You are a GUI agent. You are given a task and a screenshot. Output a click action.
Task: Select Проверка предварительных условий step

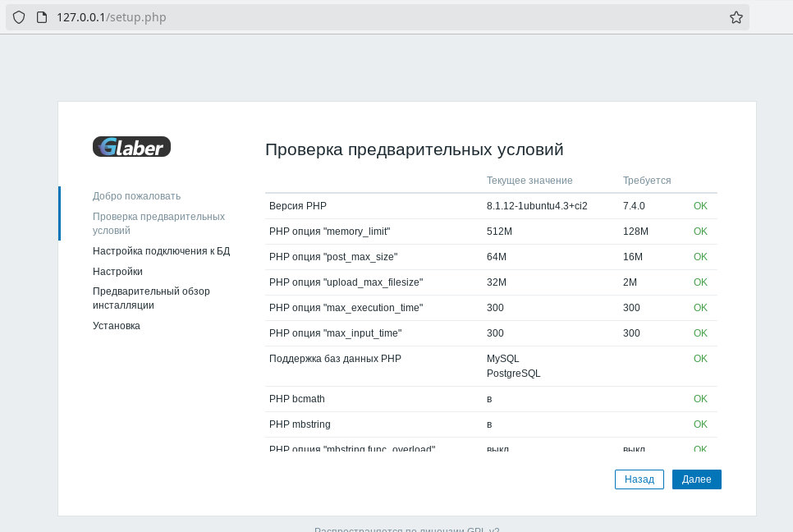click(158, 223)
